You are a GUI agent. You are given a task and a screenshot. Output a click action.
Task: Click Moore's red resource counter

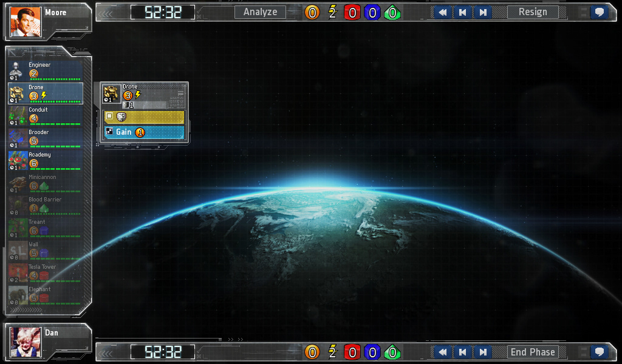point(352,13)
